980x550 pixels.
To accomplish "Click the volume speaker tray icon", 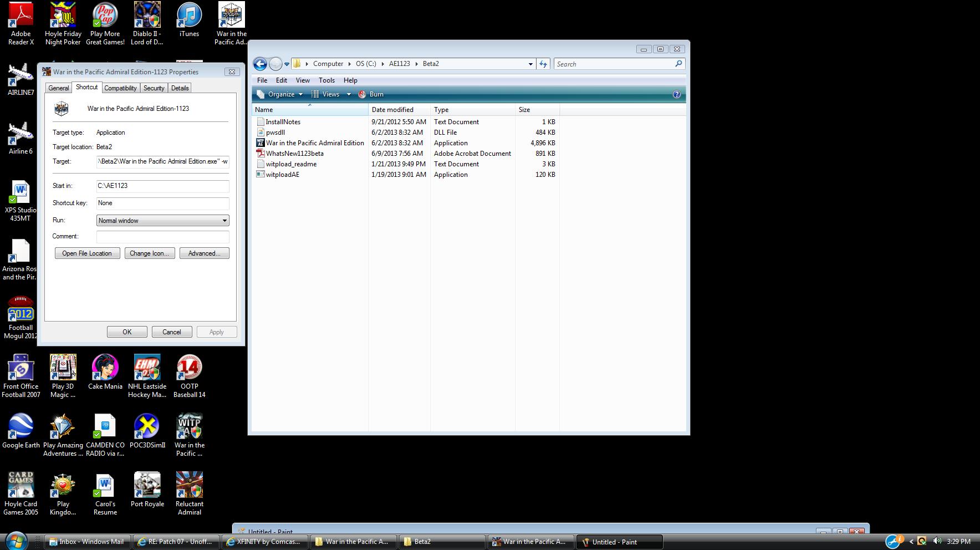I will point(937,541).
